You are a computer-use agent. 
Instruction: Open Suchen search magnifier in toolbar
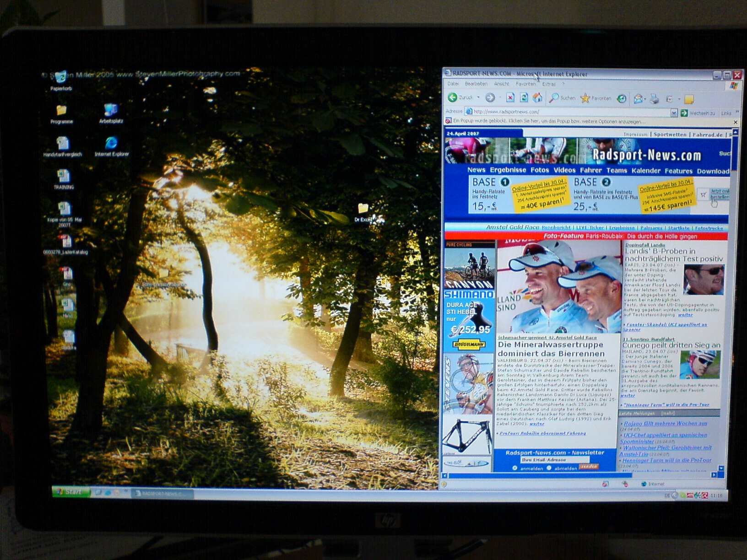(x=555, y=97)
